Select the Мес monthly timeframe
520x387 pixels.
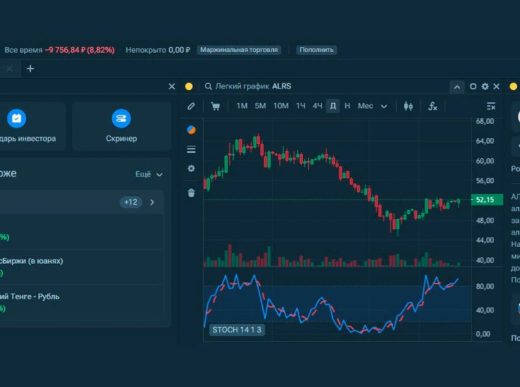click(365, 106)
